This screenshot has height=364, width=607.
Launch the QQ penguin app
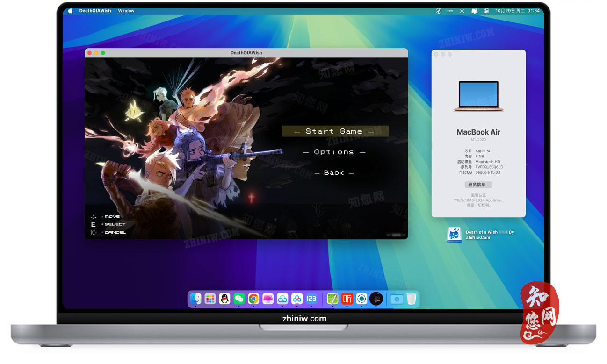pyautogui.click(x=224, y=299)
